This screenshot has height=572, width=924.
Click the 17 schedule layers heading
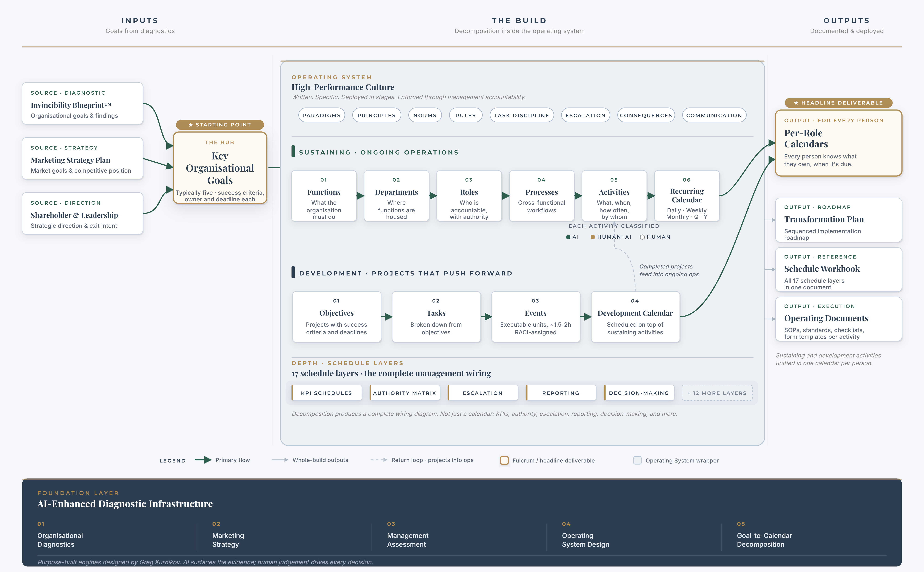391,373
